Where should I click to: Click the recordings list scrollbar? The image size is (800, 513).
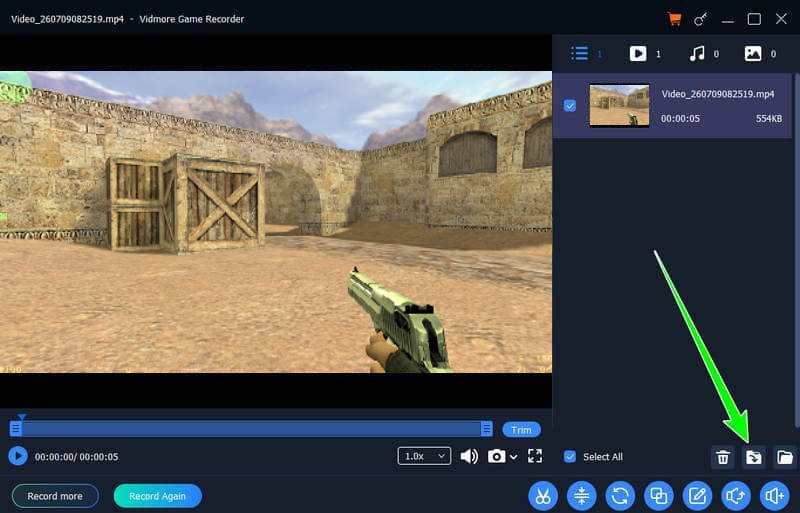click(797, 250)
